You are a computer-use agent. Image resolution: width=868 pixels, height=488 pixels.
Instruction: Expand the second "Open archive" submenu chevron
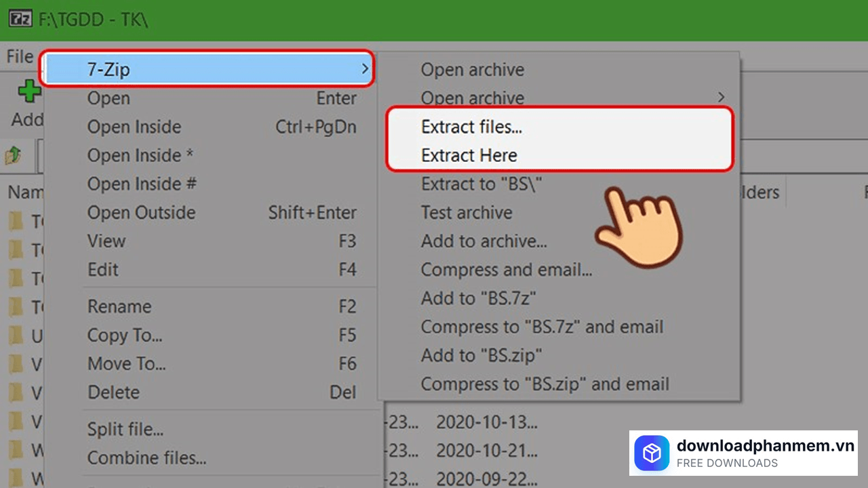pyautogui.click(x=721, y=98)
